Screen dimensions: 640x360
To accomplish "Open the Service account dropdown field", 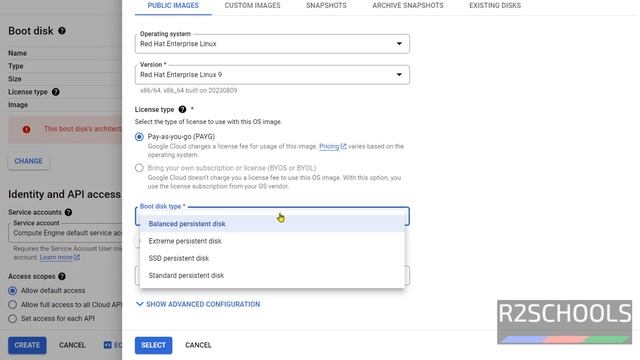I will pos(65,233).
